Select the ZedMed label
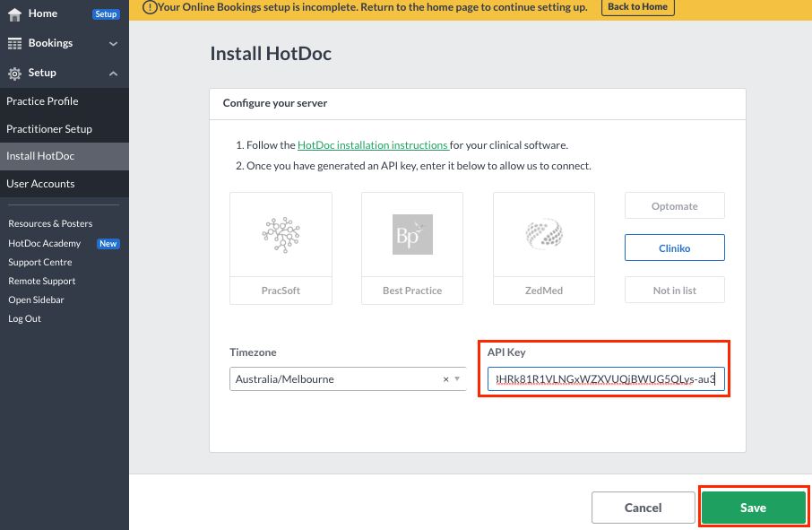812x530 pixels. (x=544, y=291)
